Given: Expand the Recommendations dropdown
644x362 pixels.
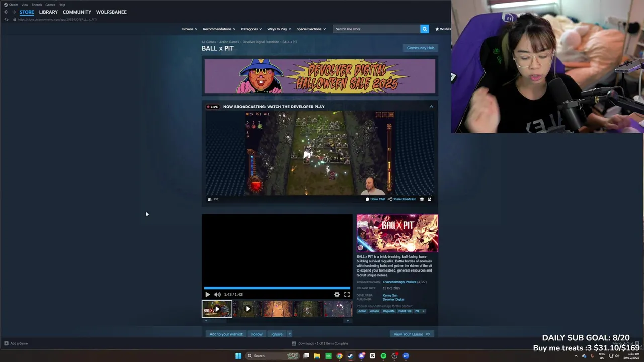Looking at the screenshot, I should 219,29.
